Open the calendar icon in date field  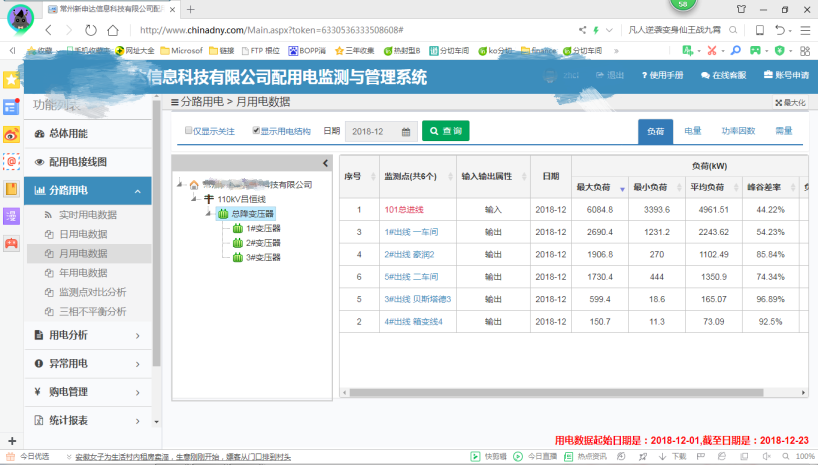[x=407, y=131]
